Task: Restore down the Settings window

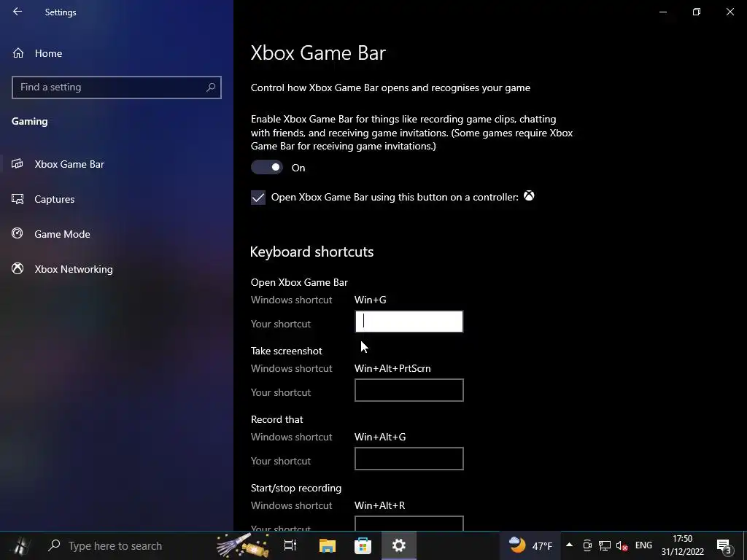Action: point(697,12)
